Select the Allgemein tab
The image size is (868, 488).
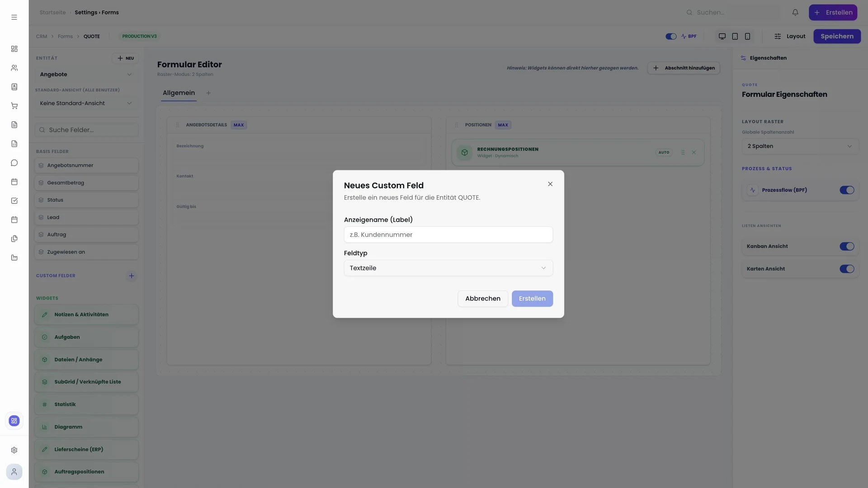[179, 93]
